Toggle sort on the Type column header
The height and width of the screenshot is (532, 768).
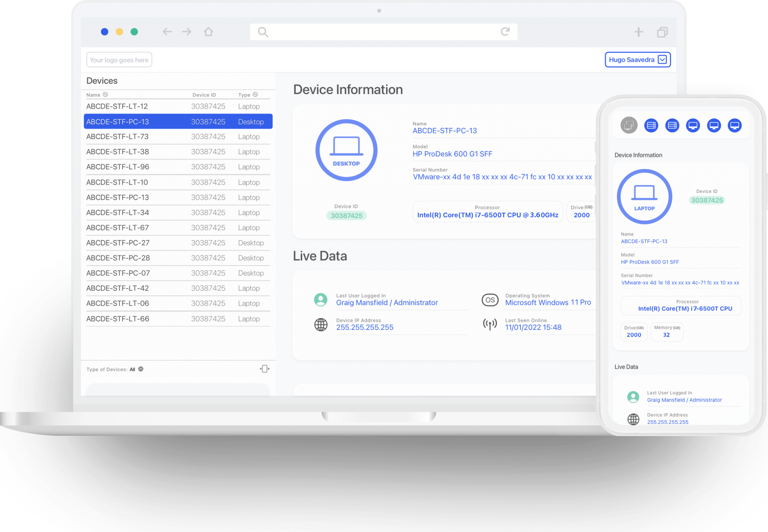pos(255,95)
